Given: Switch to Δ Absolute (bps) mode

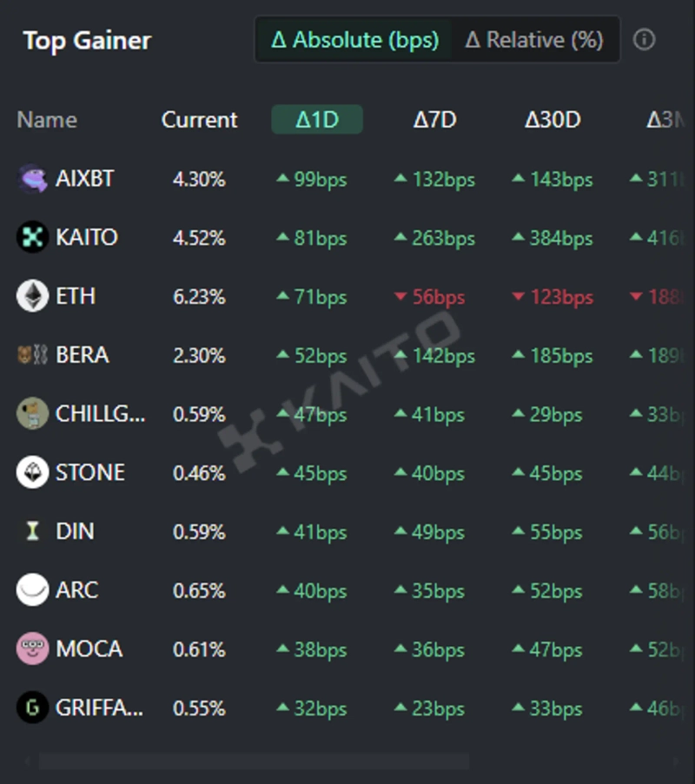Looking at the screenshot, I should click(x=354, y=40).
